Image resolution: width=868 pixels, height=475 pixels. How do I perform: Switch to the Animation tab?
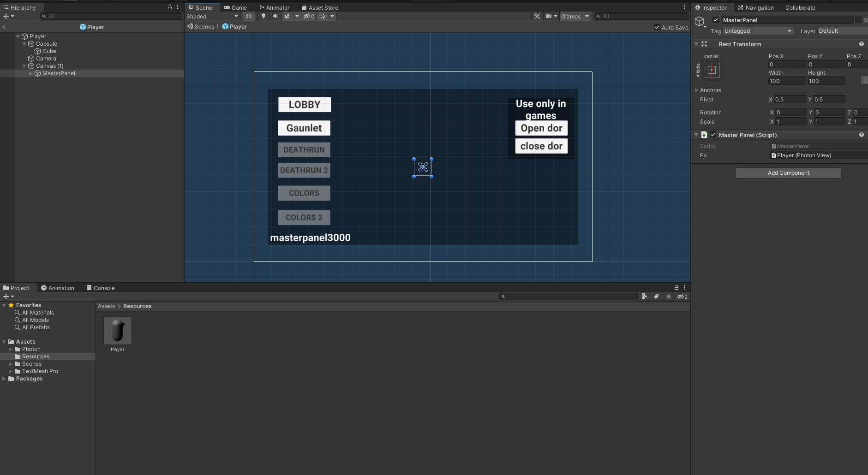pyautogui.click(x=58, y=288)
